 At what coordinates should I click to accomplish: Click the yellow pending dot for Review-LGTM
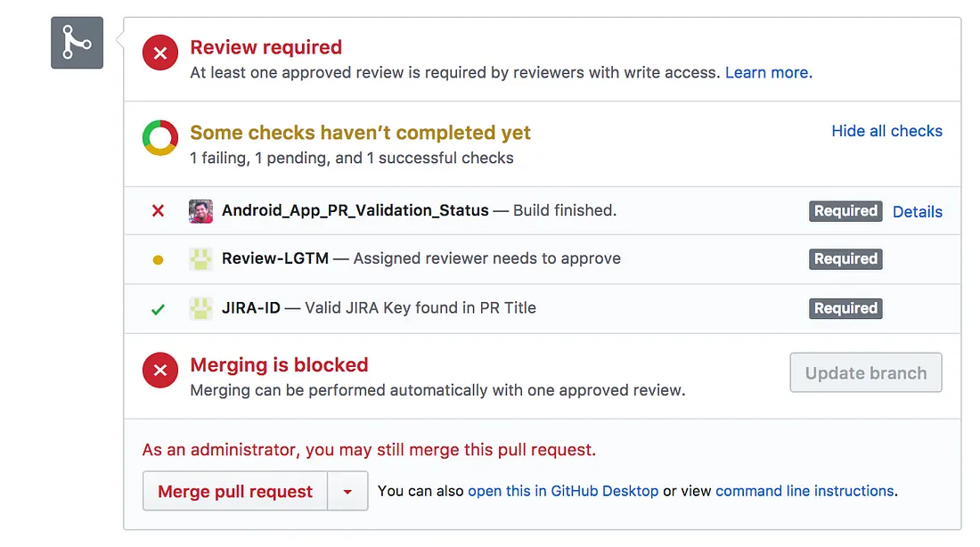coord(158,259)
